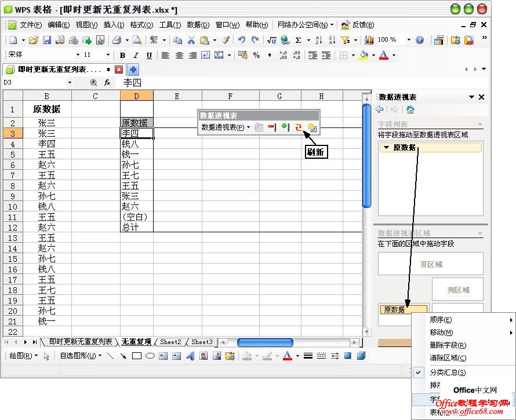Expand the zoom percentage dropdown
The image size is (516, 420).
[x=408, y=40]
